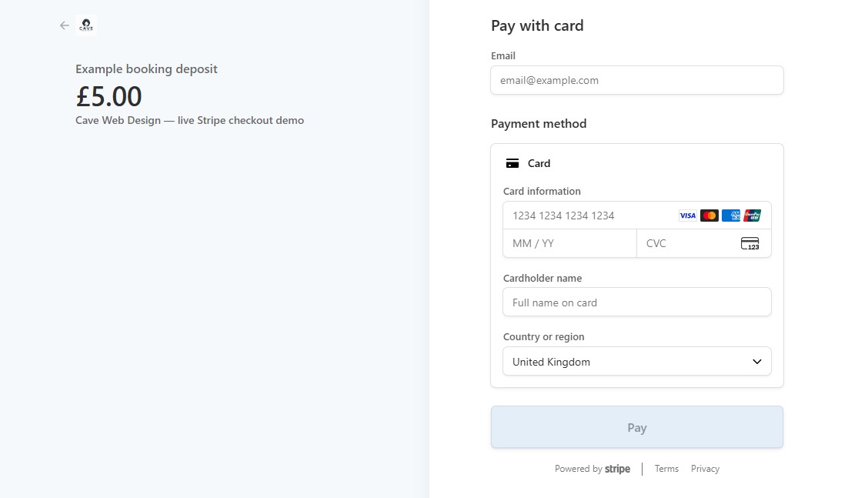The image size is (868, 498).
Task: Click the Mastercard brand icon
Action: pos(709,216)
